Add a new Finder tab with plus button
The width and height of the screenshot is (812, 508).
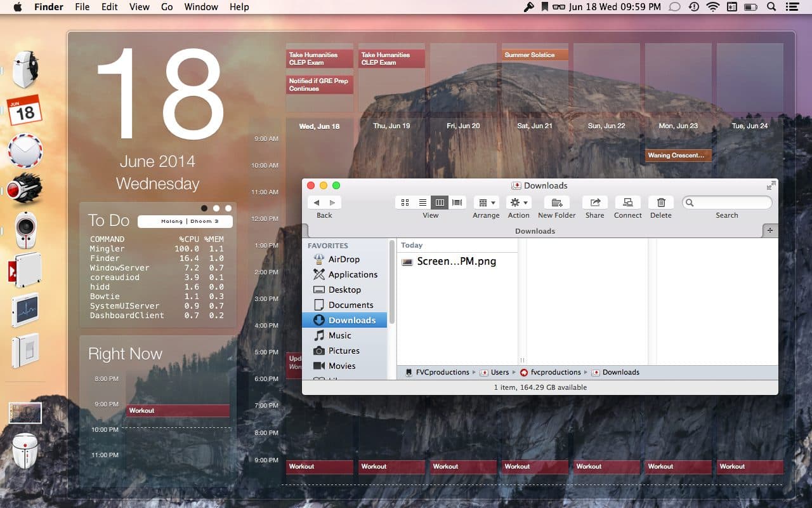[x=770, y=231]
